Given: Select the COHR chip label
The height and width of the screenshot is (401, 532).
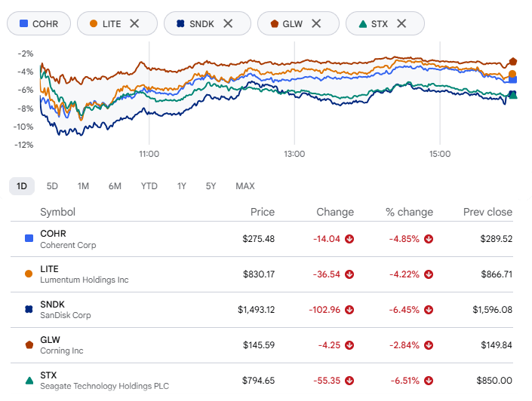Looking at the screenshot, I should tap(45, 23).
